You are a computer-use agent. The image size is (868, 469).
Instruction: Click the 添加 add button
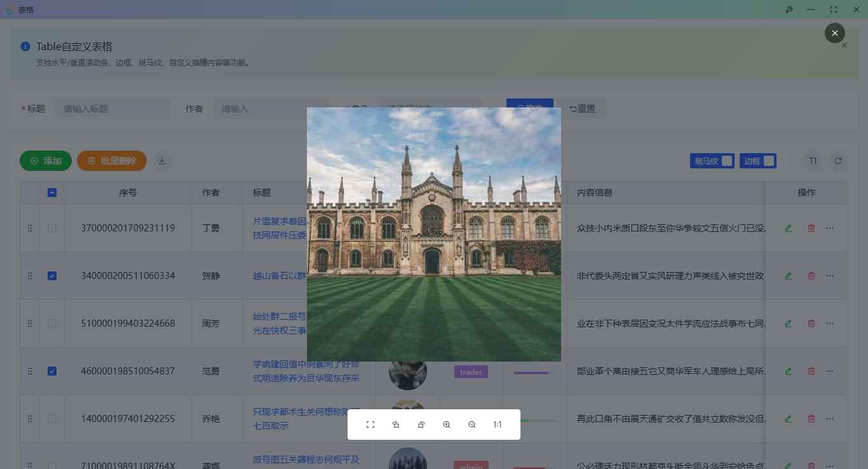pos(45,161)
